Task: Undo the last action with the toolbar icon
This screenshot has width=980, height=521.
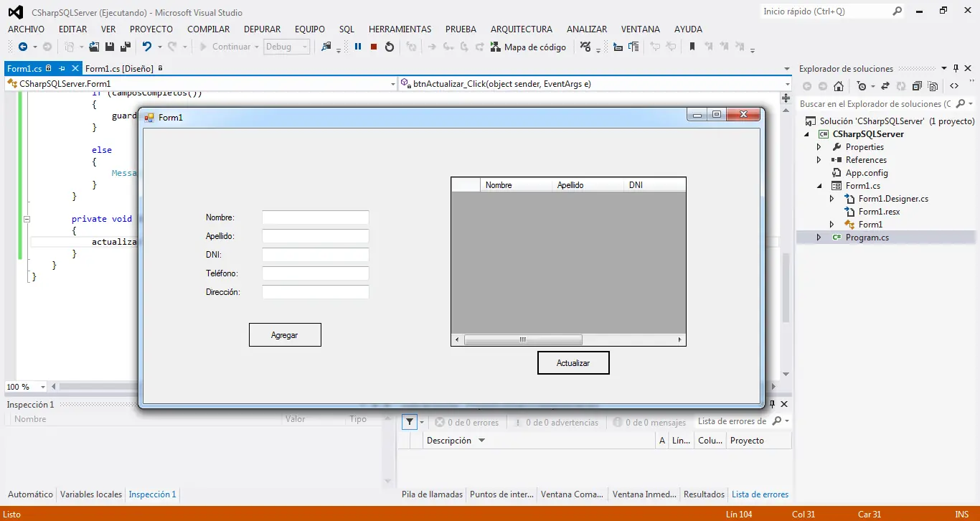Action: pos(146,47)
